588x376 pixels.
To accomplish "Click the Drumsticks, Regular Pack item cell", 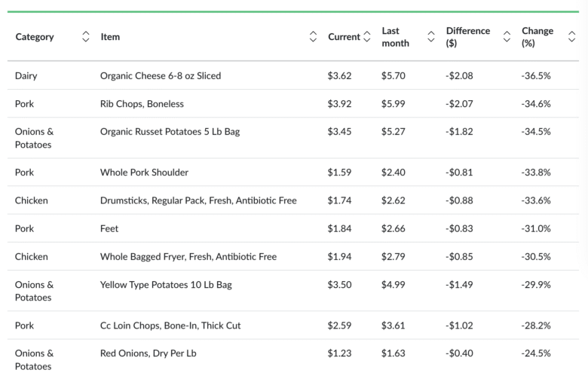I will click(198, 200).
